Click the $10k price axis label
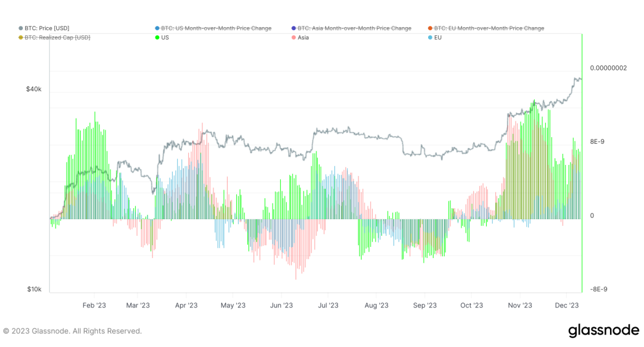The width and height of the screenshot is (644, 347). click(34, 289)
